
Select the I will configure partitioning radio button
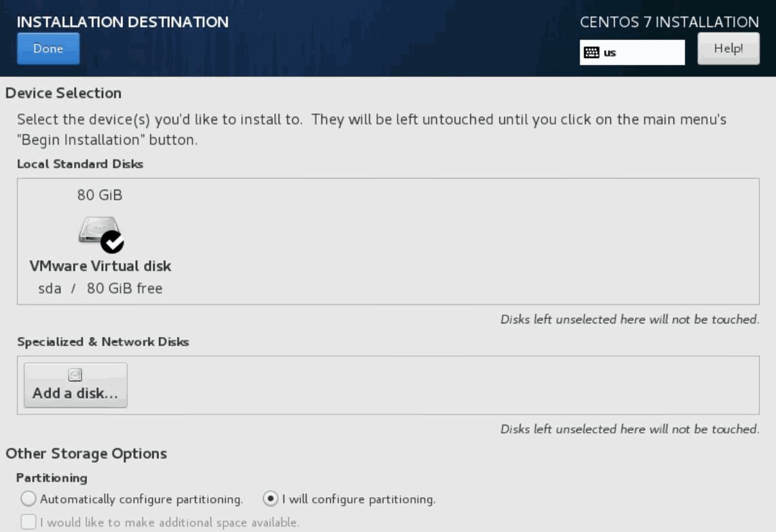(x=270, y=499)
